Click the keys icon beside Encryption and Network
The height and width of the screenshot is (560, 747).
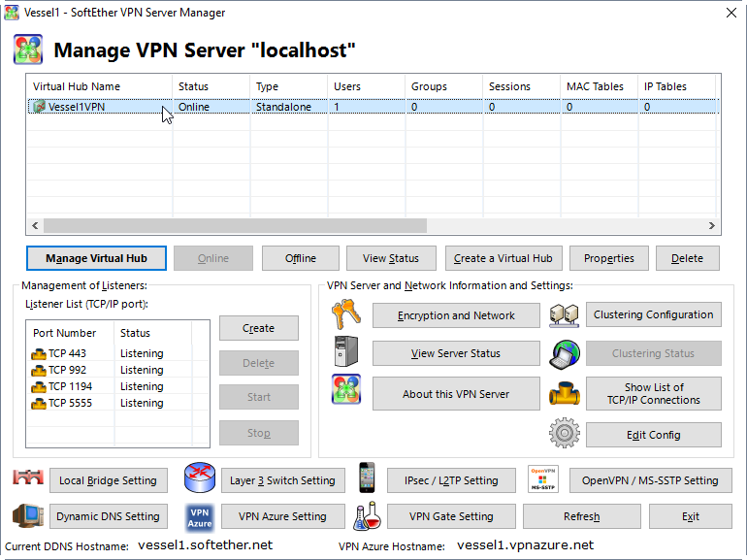[346, 314]
